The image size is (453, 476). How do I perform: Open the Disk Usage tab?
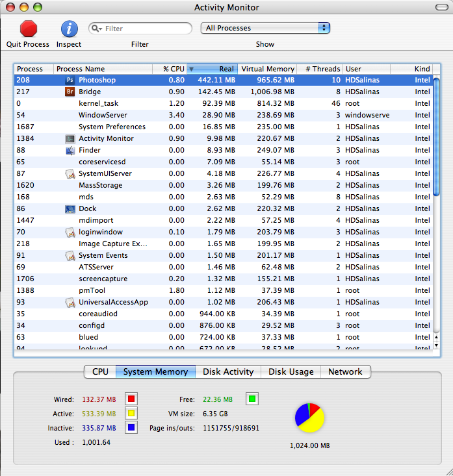291,371
